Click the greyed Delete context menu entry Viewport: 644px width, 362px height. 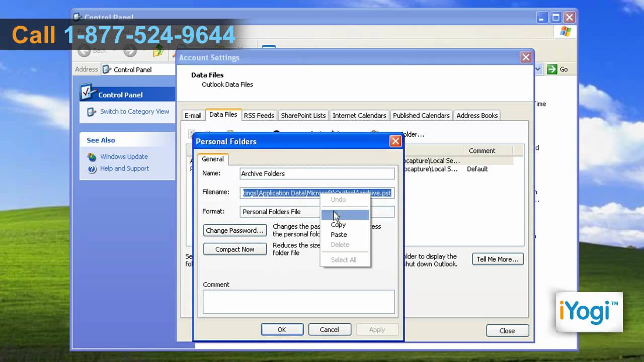click(x=345, y=245)
